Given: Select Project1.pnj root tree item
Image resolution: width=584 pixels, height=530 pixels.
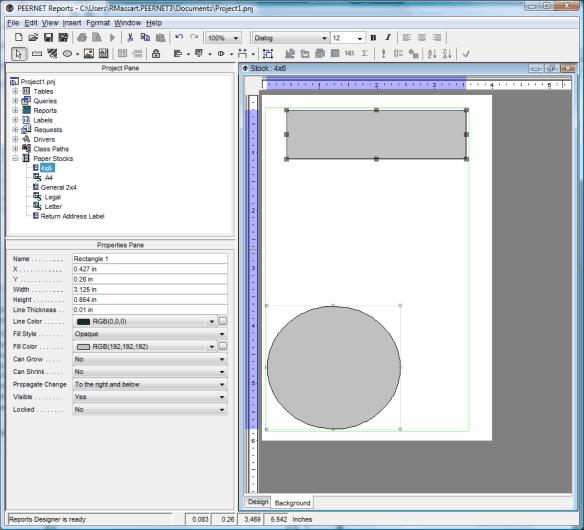Looking at the screenshot, I should pyautogui.click(x=38, y=82).
